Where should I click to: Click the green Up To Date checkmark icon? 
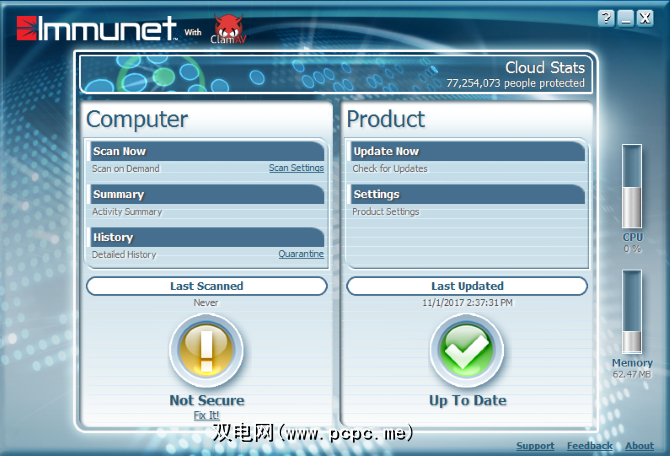[467, 350]
